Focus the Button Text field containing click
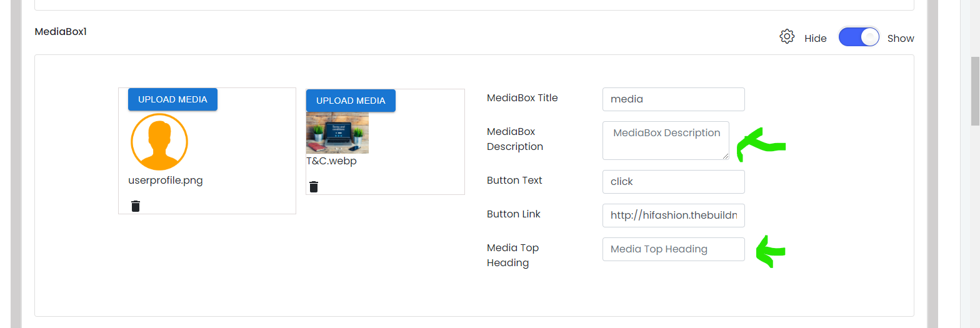The width and height of the screenshot is (980, 328). tap(674, 182)
